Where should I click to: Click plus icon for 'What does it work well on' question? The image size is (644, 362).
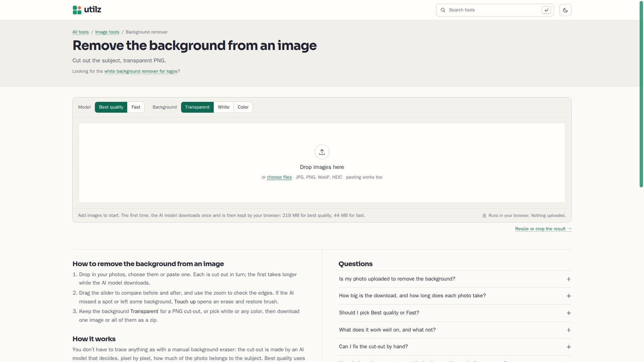pos(569,330)
